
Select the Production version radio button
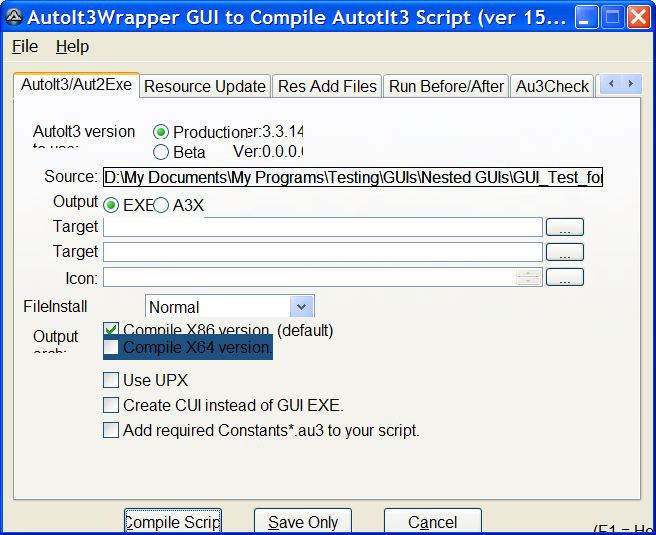pyautogui.click(x=161, y=132)
